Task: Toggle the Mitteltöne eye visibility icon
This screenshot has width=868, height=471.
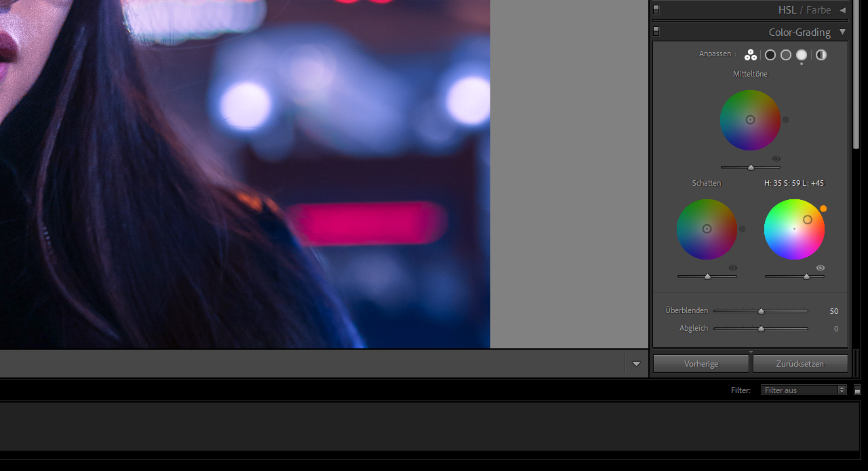Action: 776,159
